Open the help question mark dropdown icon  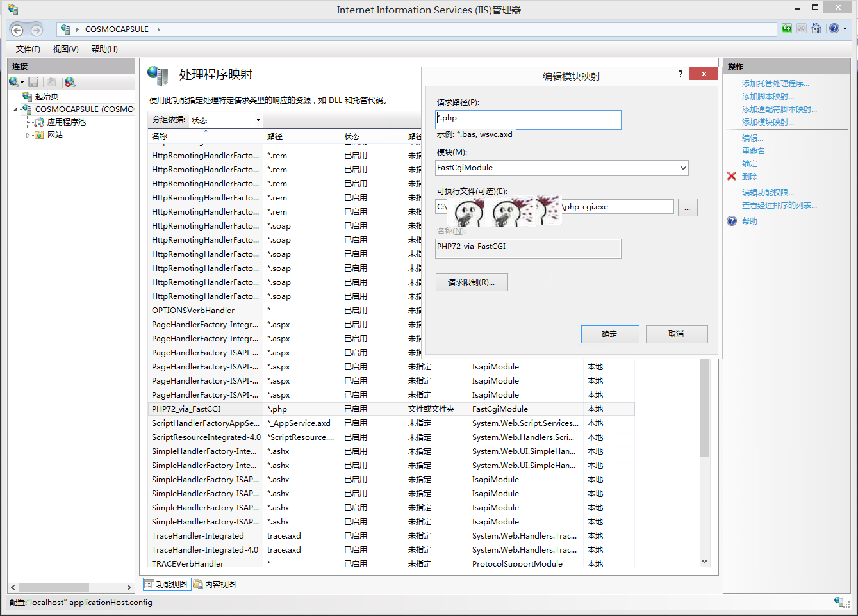[x=837, y=28]
